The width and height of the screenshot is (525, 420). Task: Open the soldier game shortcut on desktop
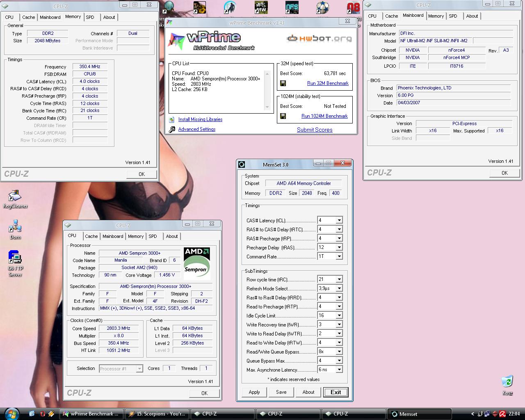[230, 7]
